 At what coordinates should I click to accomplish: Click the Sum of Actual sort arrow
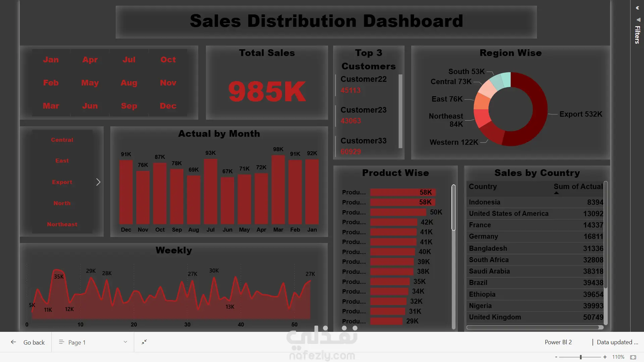tap(556, 193)
